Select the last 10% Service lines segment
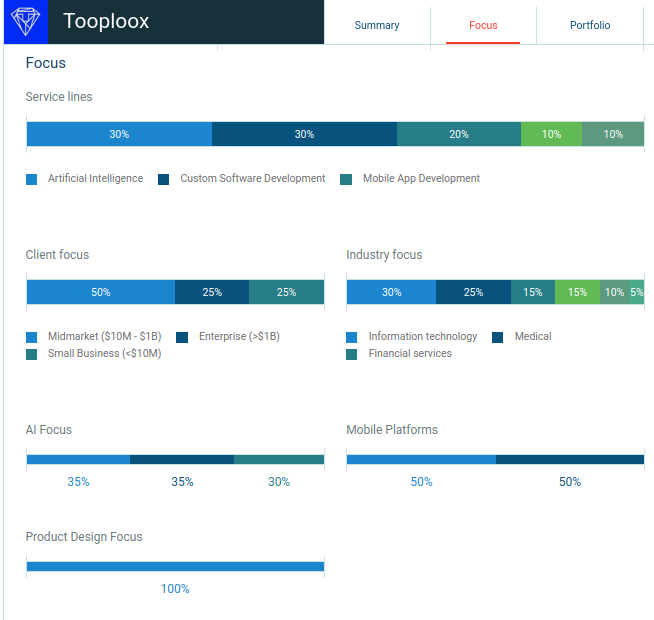The height and width of the screenshot is (620, 654). pyautogui.click(x=613, y=134)
